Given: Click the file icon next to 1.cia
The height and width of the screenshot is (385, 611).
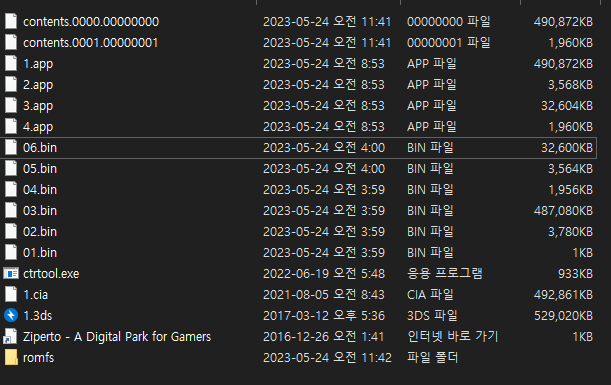Looking at the screenshot, I should pyautogui.click(x=11, y=295).
